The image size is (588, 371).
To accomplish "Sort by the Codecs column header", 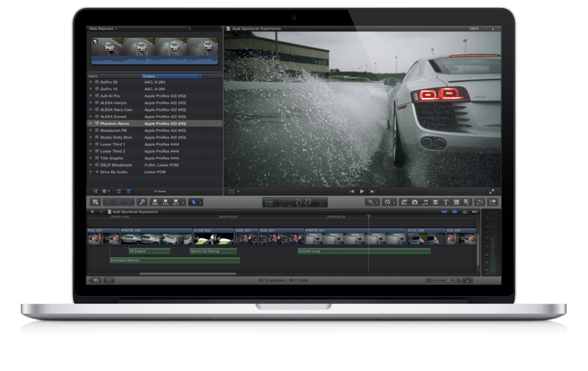I will (171, 76).
